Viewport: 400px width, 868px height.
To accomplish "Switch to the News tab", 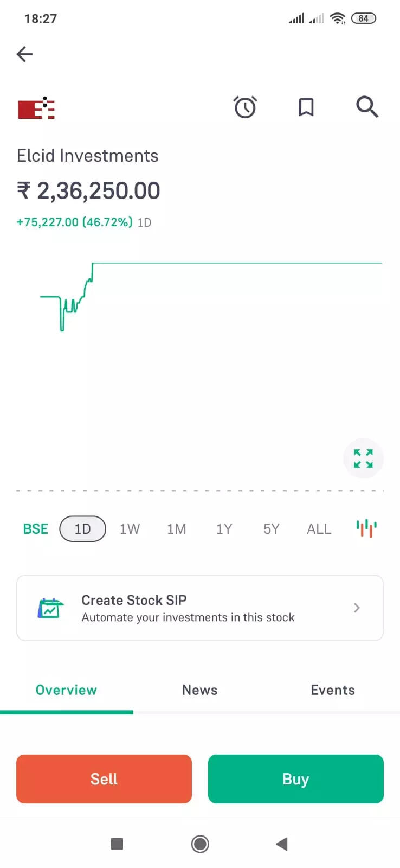I will point(199,690).
